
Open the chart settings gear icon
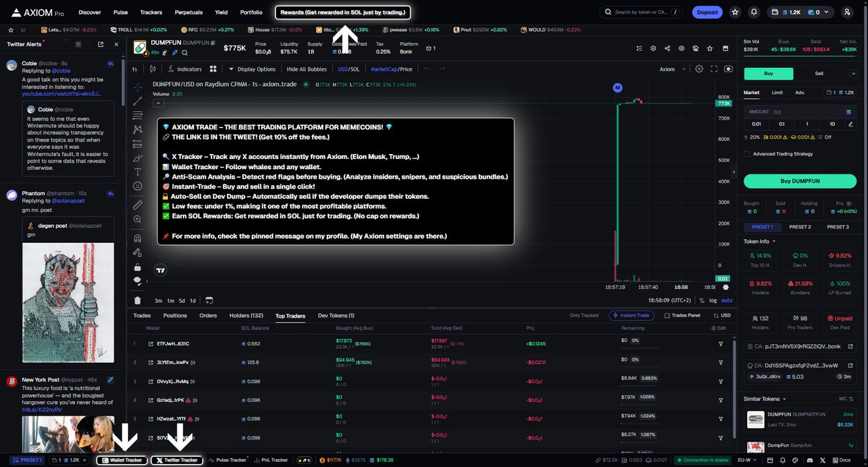tap(699, 69)
